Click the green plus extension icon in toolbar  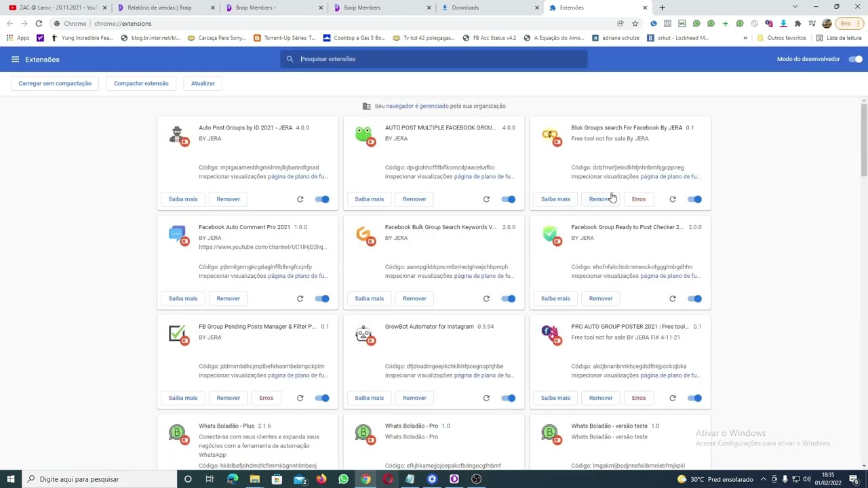725,23
